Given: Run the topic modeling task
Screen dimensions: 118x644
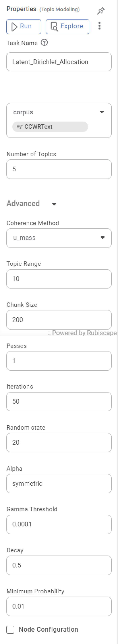Looking at the screenshot, I should click(24, 27).
